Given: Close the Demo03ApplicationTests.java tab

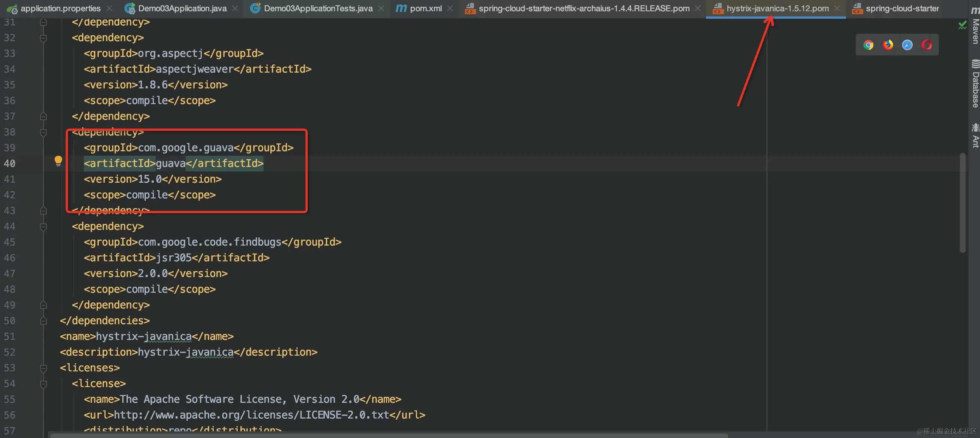Looking at the screenshot, I should coord(381,8).
